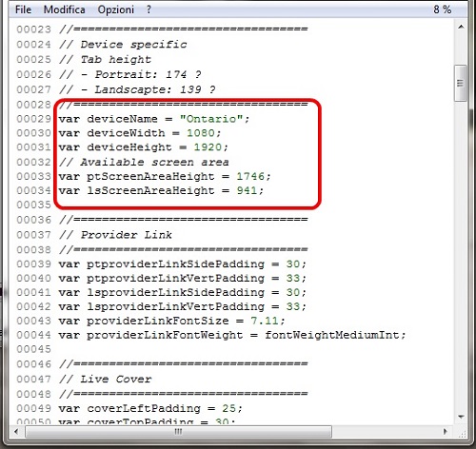Click the vertical scrollbar thumb

[x=461, y=83]
